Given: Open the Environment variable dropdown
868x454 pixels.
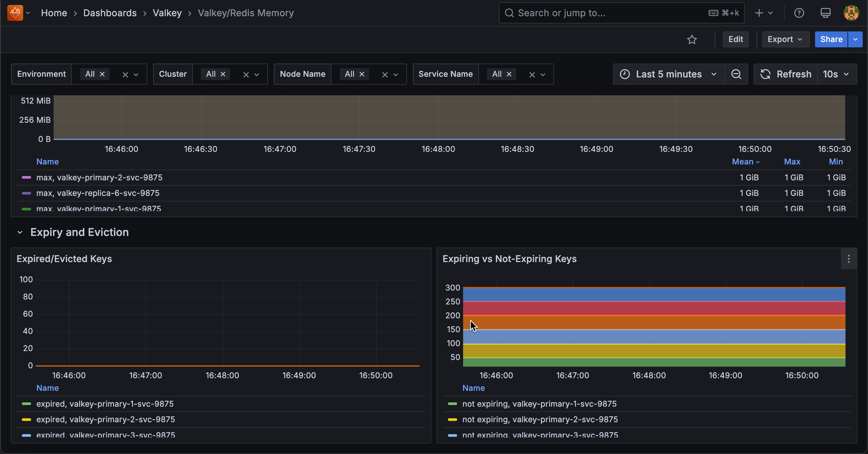Looking at the screenshot, I should coord(136,74).
